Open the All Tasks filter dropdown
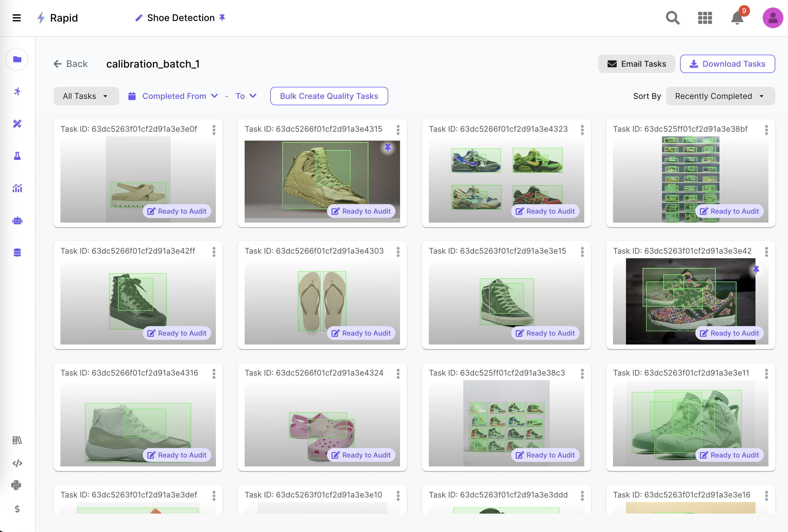788x532 pixels. click(86, 96)
